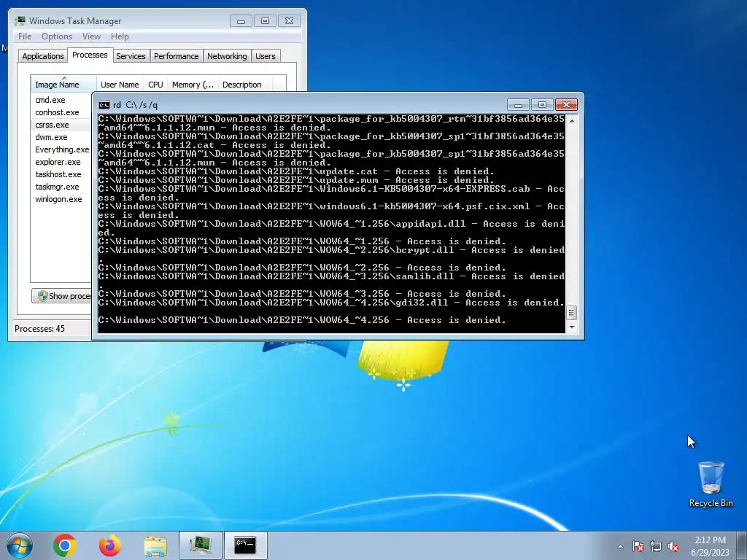Open the Options menu in Task Manager
The height and width of the screenshot is (560, 747).
(x=57, y=36)
